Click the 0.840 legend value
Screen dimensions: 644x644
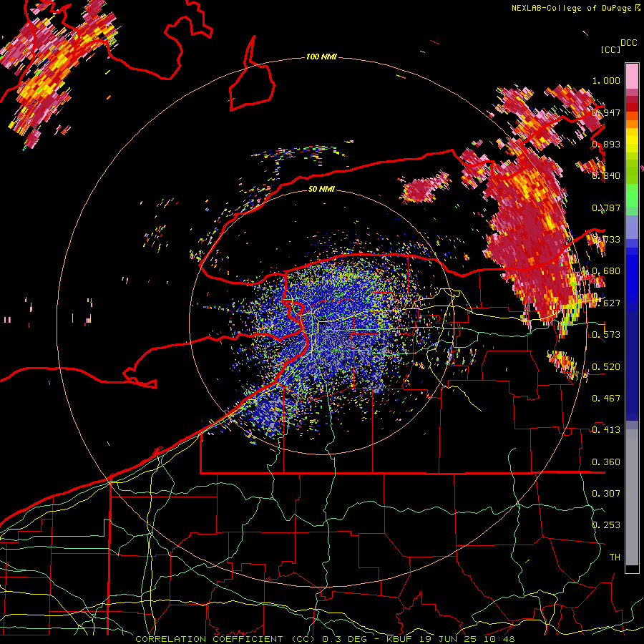pyautogui.click(x=606, y=176)
